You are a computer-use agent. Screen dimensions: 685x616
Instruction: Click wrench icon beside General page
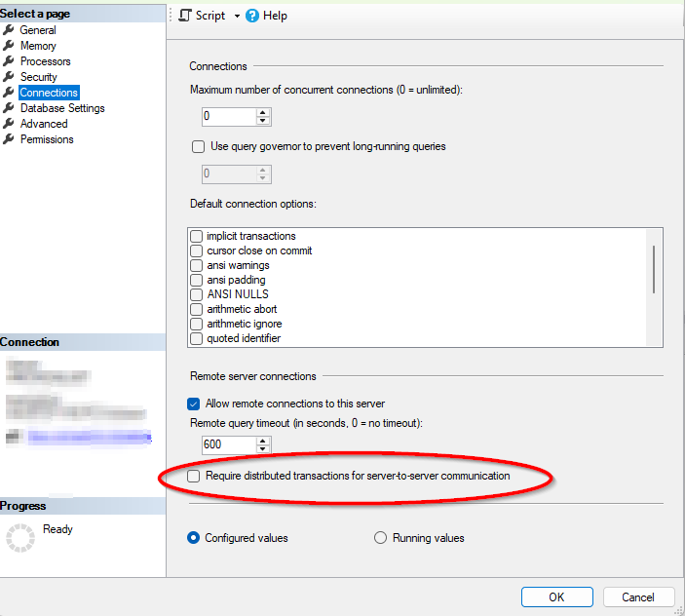pyautogui.click(x=10, y=30)
